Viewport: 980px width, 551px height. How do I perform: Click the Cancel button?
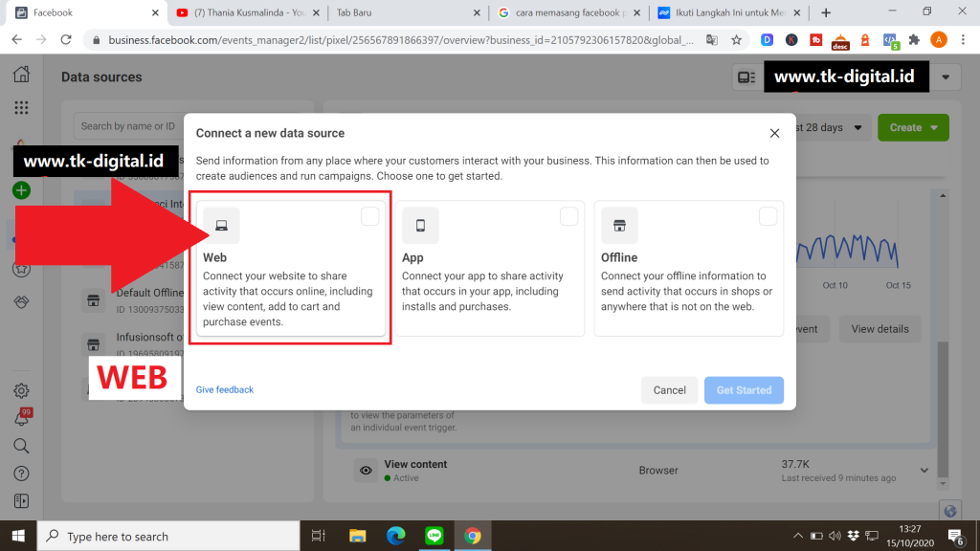(669, 389)
